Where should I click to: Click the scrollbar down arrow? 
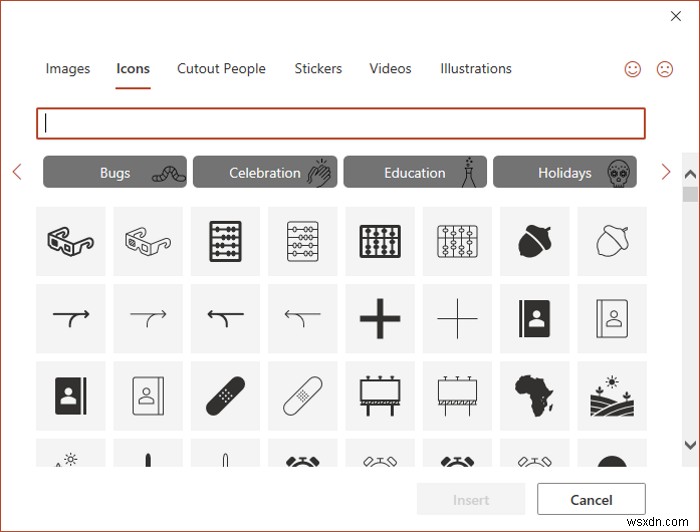point(690,445)
